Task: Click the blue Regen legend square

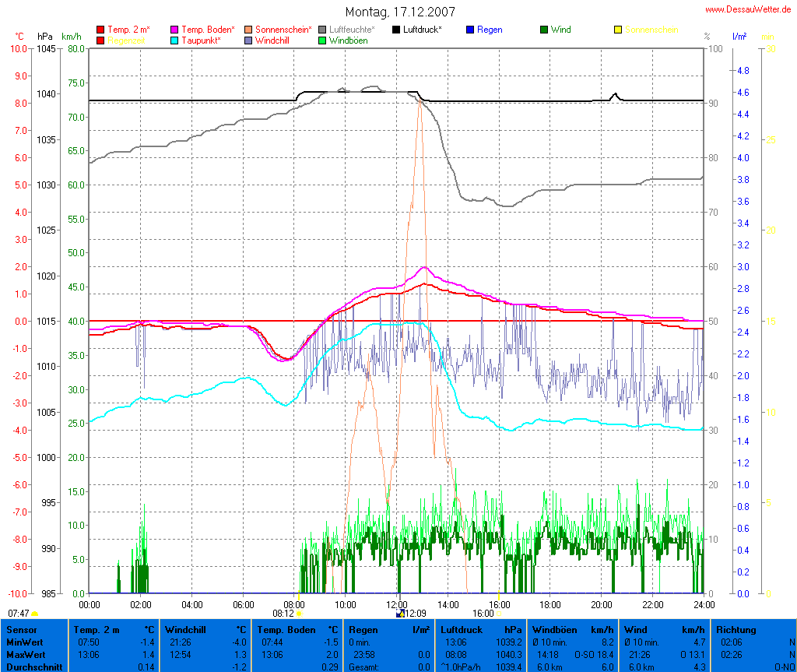Action: [x=470, y=30]
